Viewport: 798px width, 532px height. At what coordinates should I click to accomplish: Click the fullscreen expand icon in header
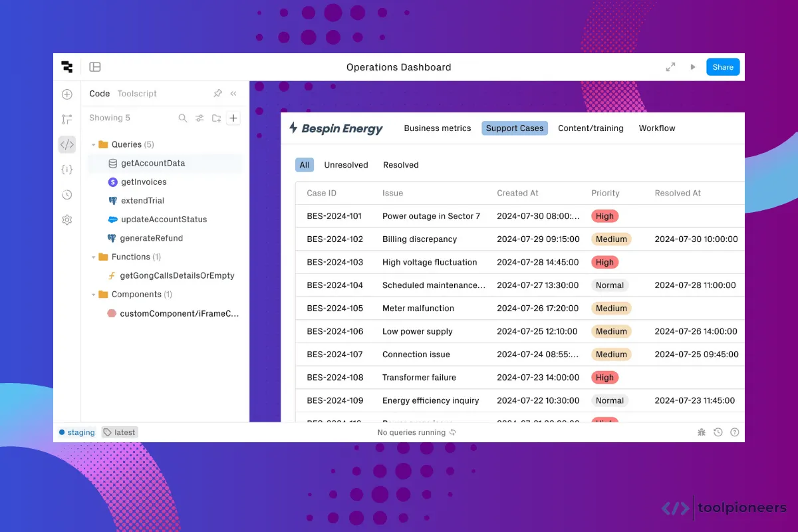(x=670, y=67)
